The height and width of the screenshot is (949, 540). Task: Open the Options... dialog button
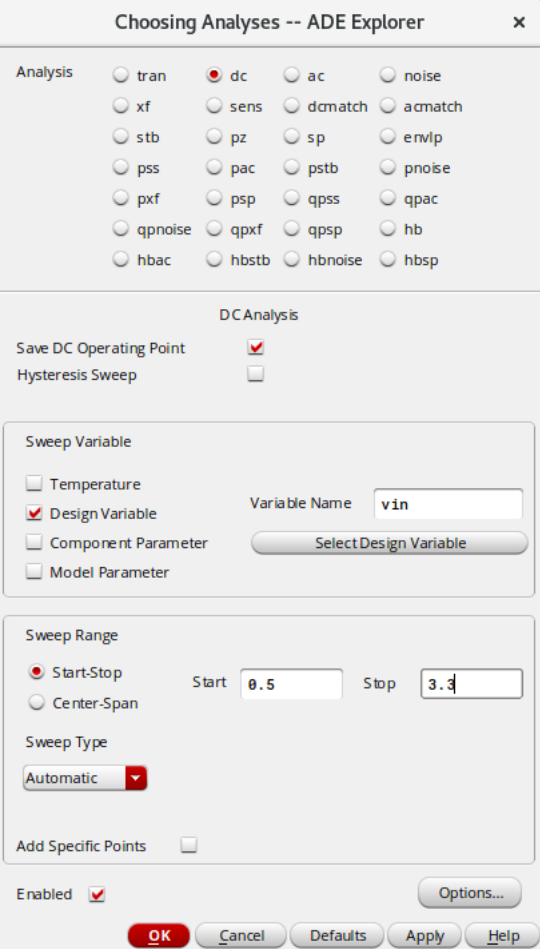[470, 893]
